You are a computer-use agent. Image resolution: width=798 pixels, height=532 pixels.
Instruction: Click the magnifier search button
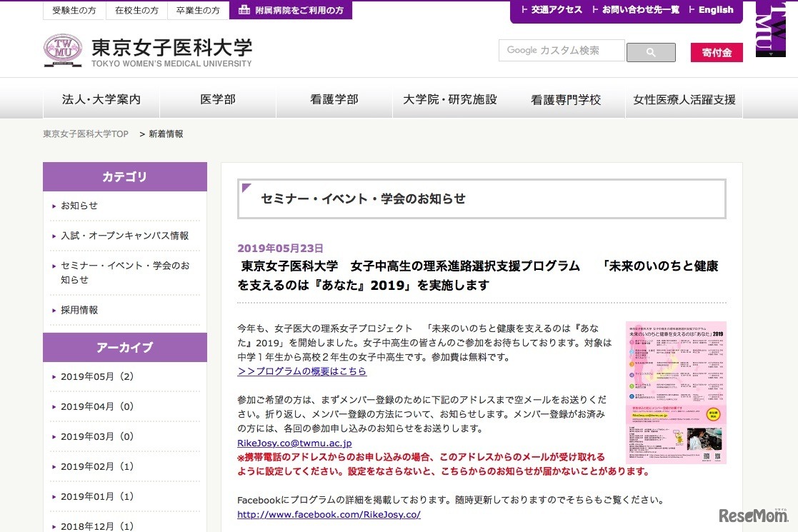651,52
